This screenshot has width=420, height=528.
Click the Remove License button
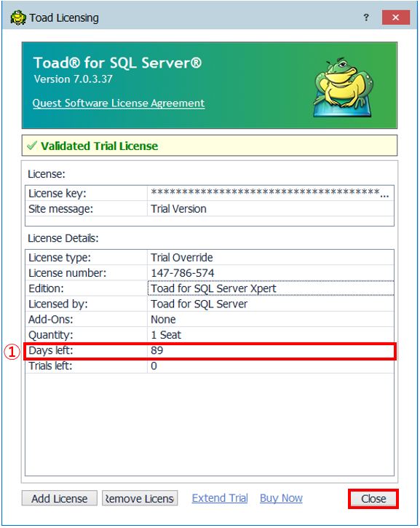(x=140, y=498)
